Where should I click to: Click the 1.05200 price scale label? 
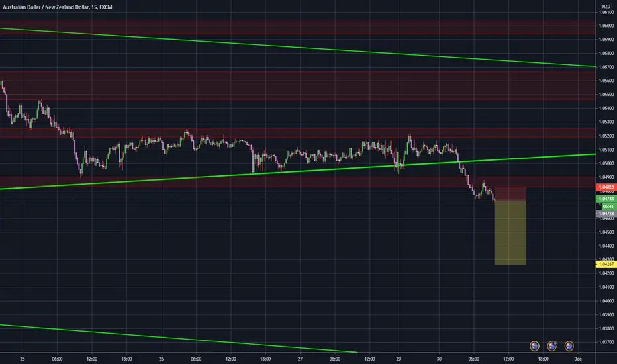[x=606, y=136]
